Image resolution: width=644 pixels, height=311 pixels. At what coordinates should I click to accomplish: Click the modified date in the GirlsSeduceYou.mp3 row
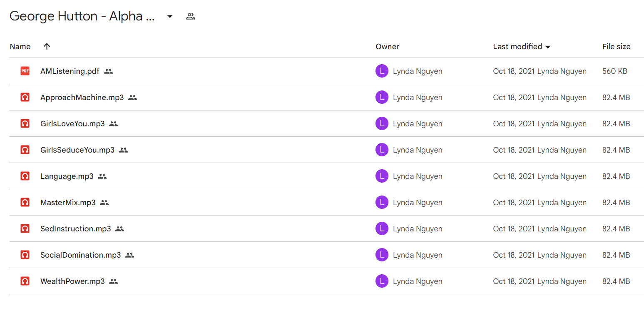click(514, 150)
